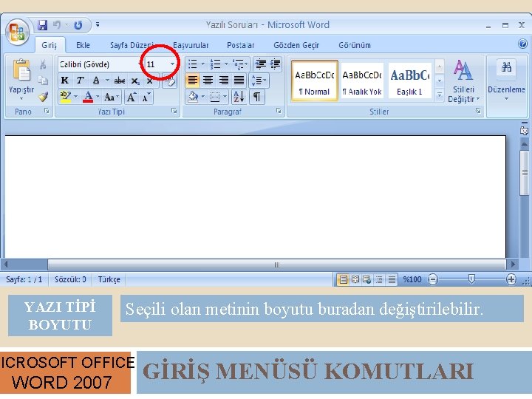Click the Grow Font large A icon

(132, 97)
